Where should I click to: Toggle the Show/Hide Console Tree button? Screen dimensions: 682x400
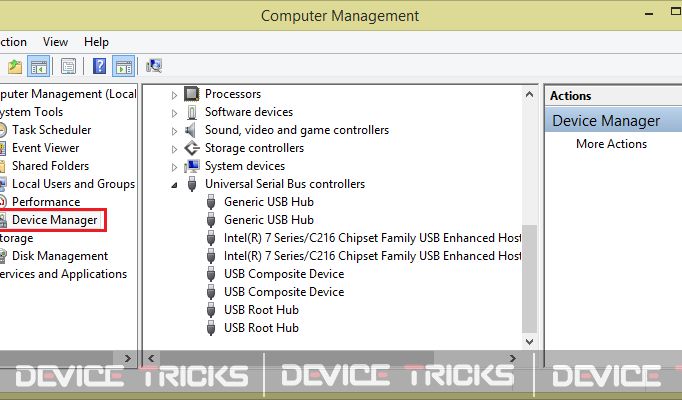coord(38,66)
